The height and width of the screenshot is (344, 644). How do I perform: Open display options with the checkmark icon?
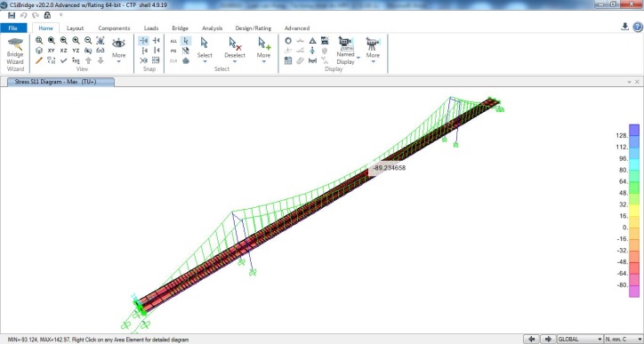pos(64,60)
